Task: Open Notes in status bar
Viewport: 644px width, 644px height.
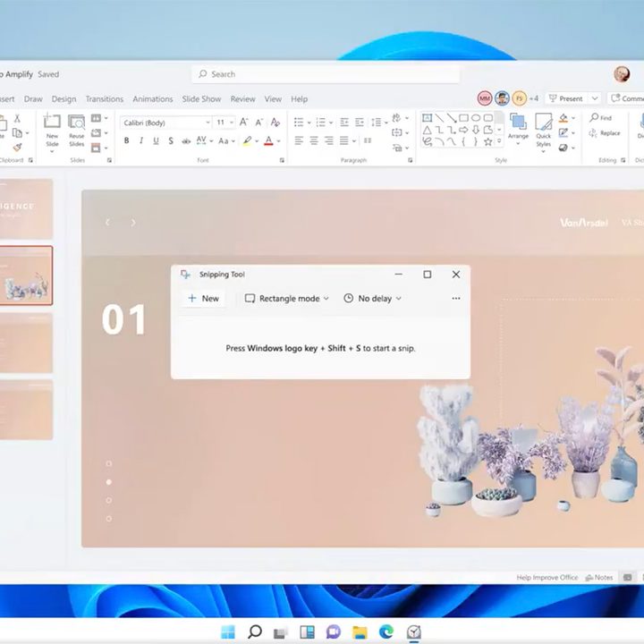Action: point(598,578)
